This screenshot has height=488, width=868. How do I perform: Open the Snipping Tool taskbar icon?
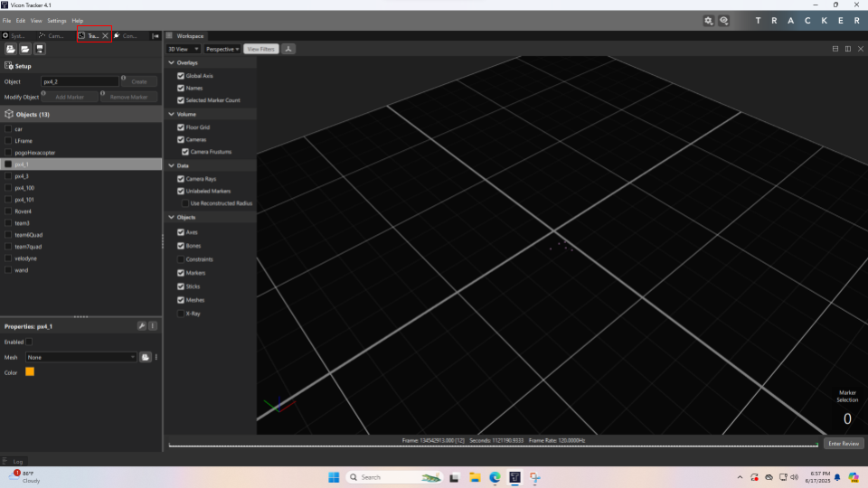534,477
